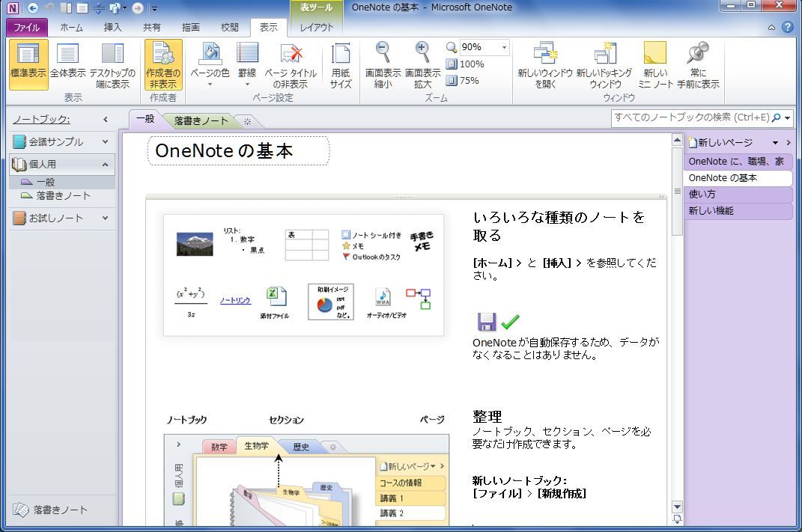This screenshot has width=802, height=532.
Task: Open the 共有 ribbon tab
Action: pyautogui.click(x=151, y=27)
